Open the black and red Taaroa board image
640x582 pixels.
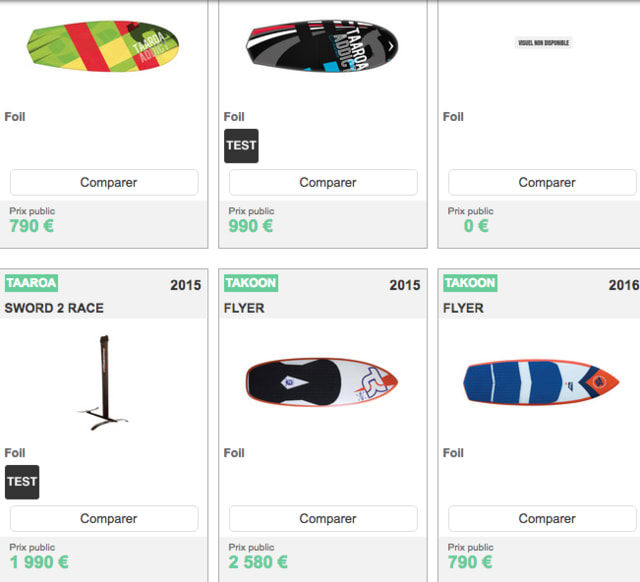[321, 46]
